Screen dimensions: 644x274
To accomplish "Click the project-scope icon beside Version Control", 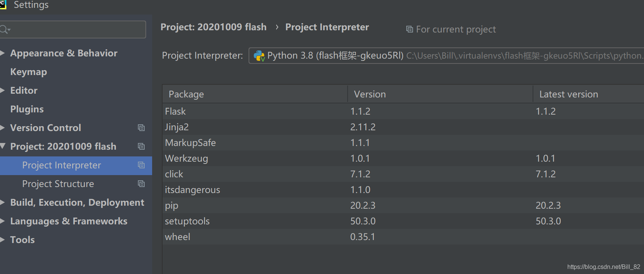I will [x=141, y=128].
